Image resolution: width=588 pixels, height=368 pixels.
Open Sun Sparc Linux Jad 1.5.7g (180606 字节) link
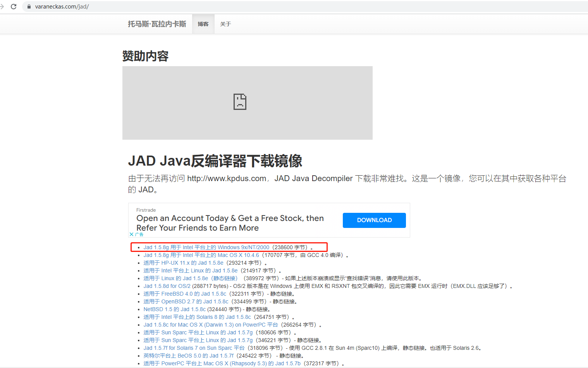198,332
